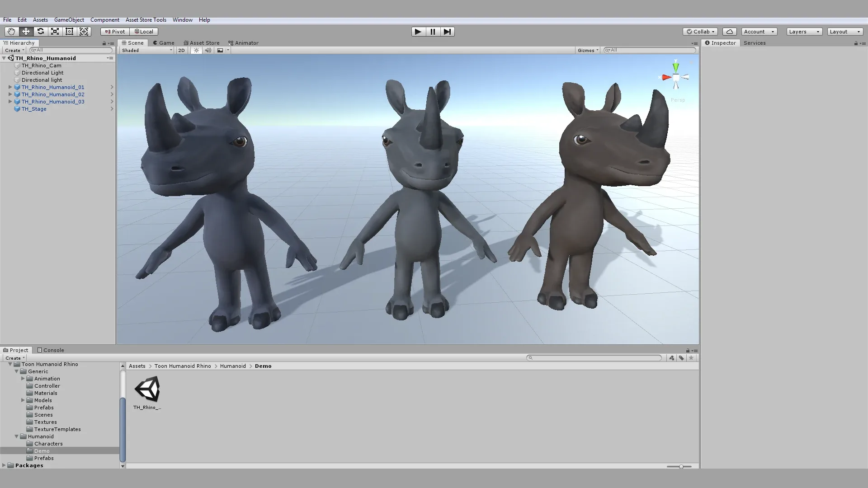Toggle 2D scene view mode
Image resolution: width=868 pixels, height=488 pixels.
[x=181, y=50]
